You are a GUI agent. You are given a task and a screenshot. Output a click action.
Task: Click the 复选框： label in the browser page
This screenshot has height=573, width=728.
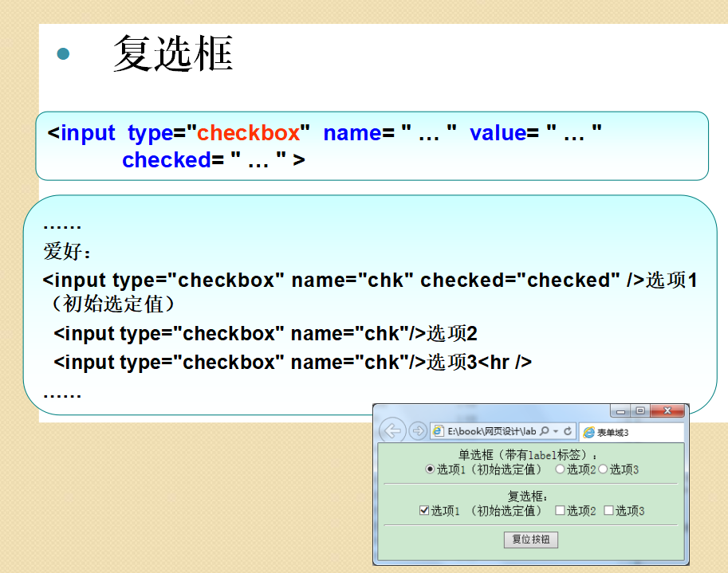(527, 496)
